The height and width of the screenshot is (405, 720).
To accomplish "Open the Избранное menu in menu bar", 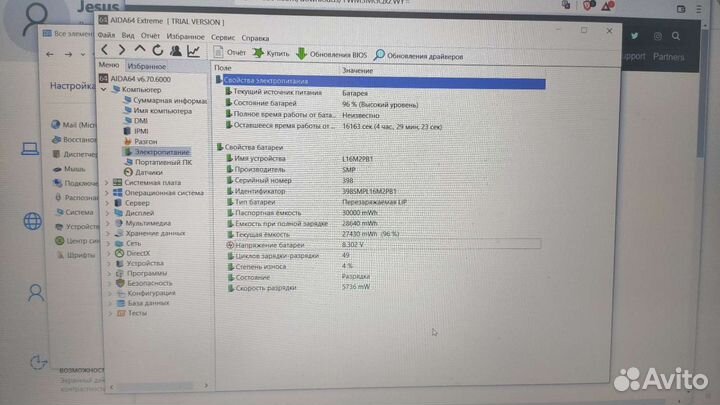I will click(x=185, y=36).
